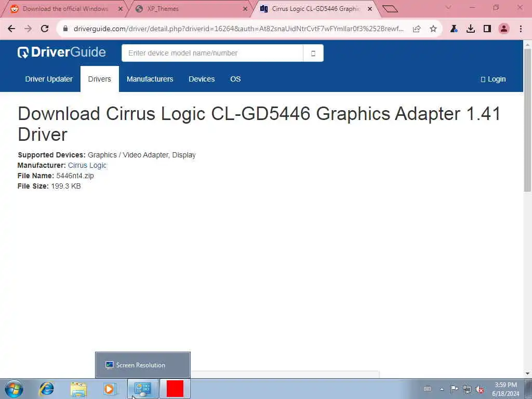This screenshot has width=532, height=399.
Task: Click the address bar URL
Action: point(238,29)
